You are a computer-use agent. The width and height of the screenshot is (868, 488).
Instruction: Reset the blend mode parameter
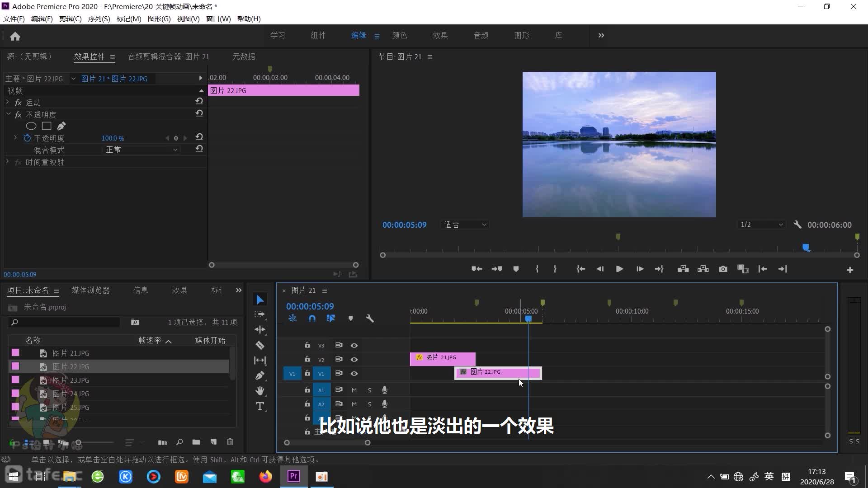pyautogui.click(x=199, y=149)
